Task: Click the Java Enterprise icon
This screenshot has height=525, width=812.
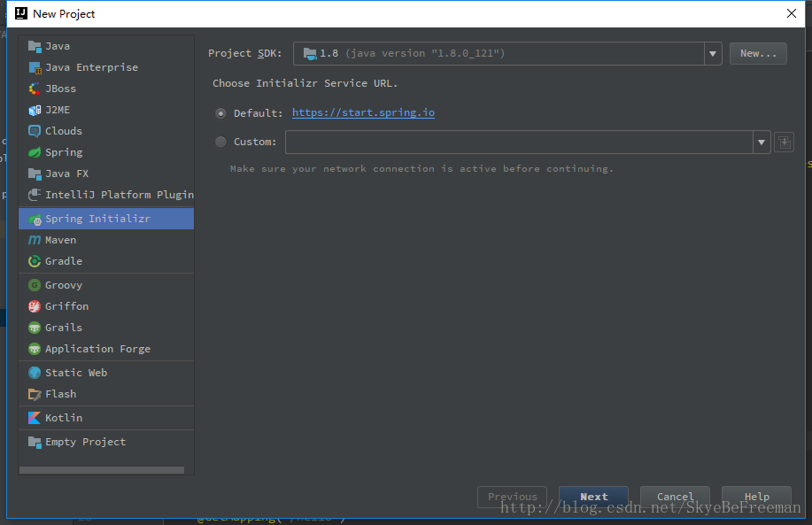Action: tap(35, 67)
